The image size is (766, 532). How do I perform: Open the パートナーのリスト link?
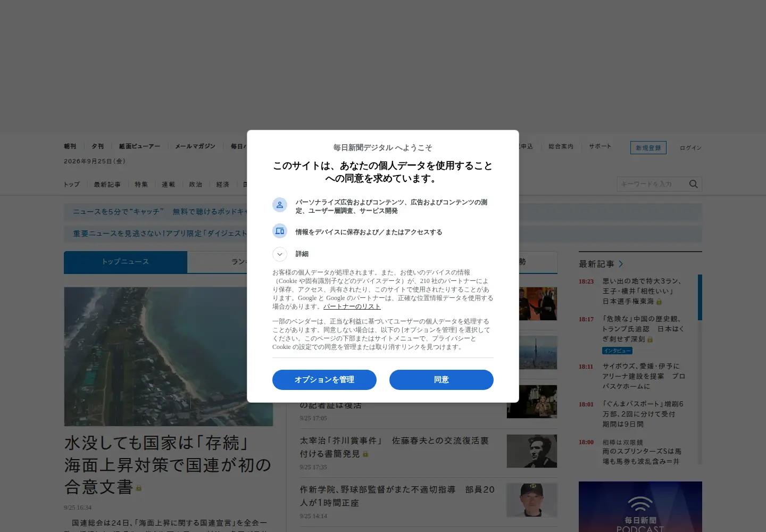coord(352,306)
